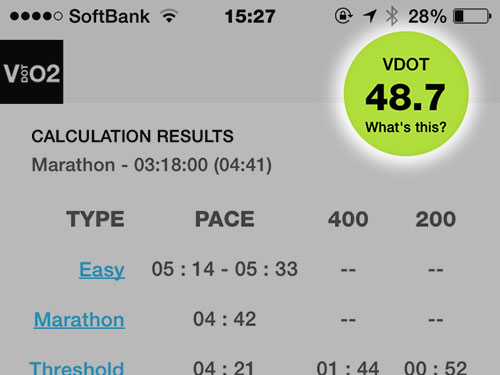500x375 pixels.
Task: Tap the VDOT O2 app logo
Action: (x=31, y=72)
